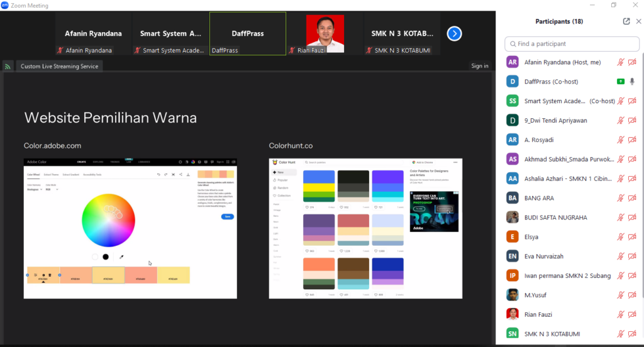The width and height of the screenshot is (644, 347).
Task: Click Afanin Ryandana camera-off icon in list
Action: (x=633, y=62)
